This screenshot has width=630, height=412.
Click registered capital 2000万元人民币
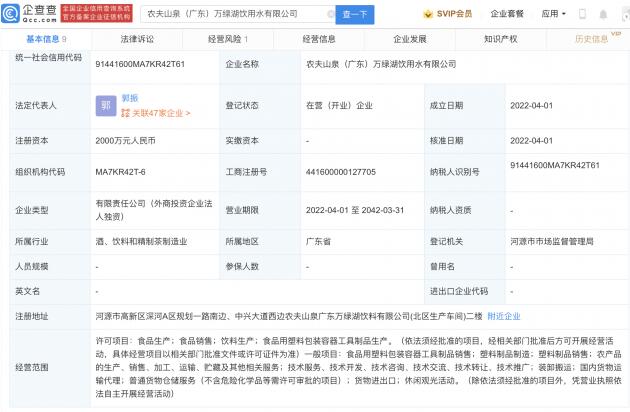coord(125,141)
